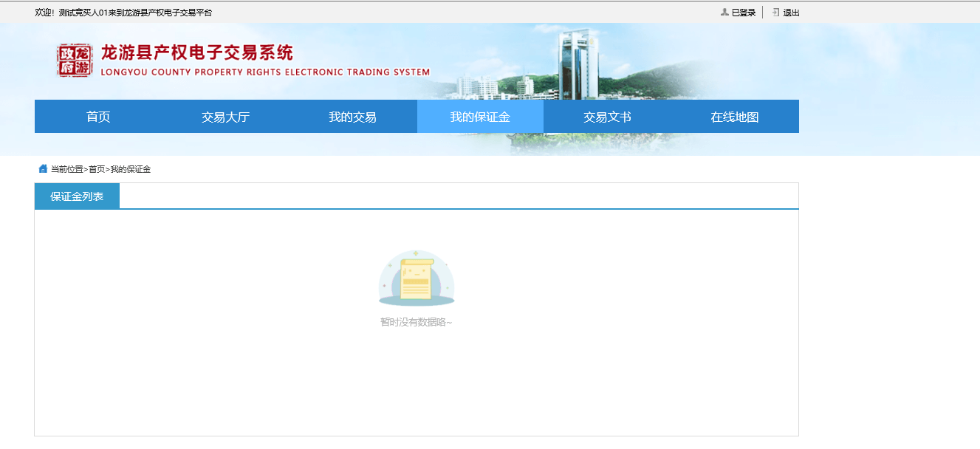Click 我的保证金 in the breadcrumb path
The image size is (980, 449).
pos(131,169)
